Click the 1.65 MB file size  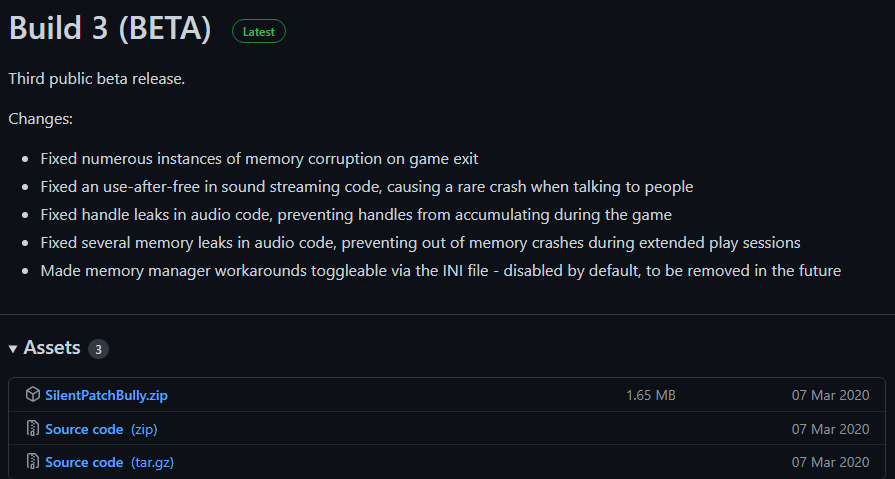(x=651, y=395)
